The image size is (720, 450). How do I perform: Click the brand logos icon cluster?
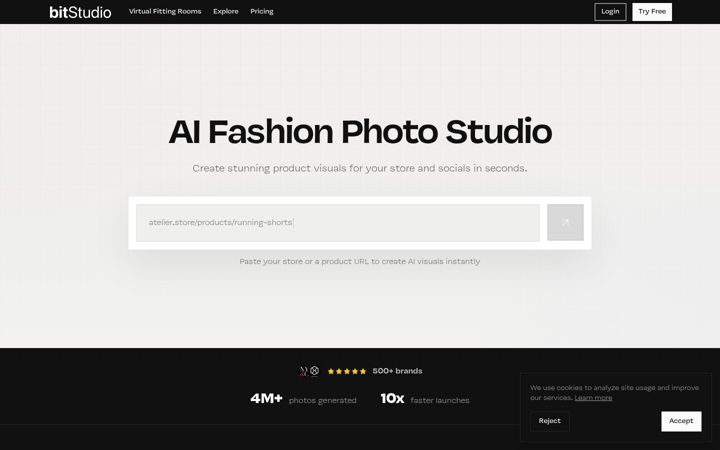(x=309, y=371)
